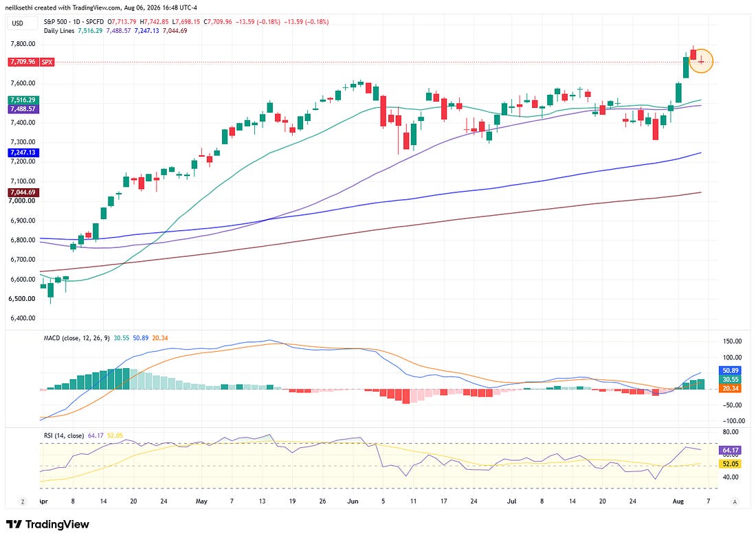The image size is (756, 540).
Task: Click MACD legend signal value 20.34
Action: click(x=160, y=338)
